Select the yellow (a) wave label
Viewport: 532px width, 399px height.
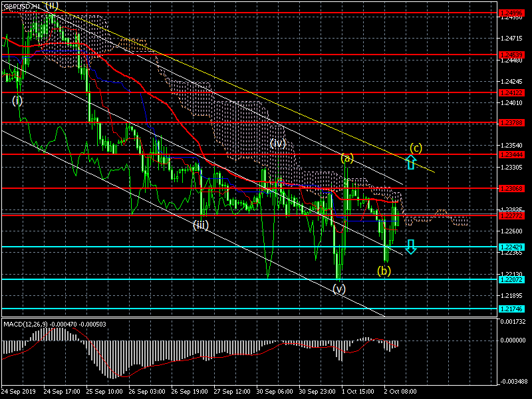pos(347,158)
